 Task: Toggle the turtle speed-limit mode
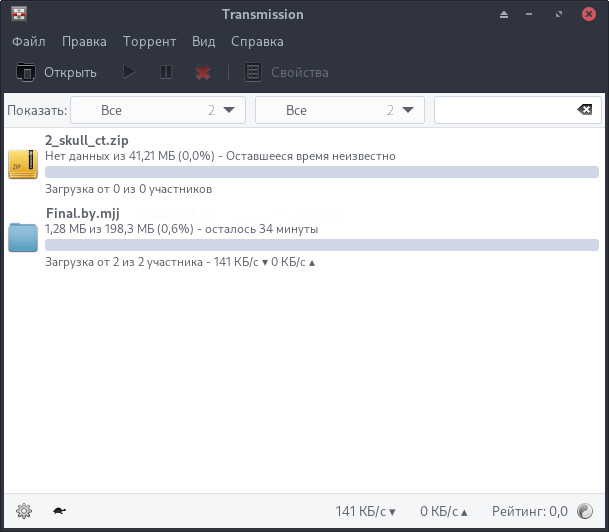click(59, 511)
